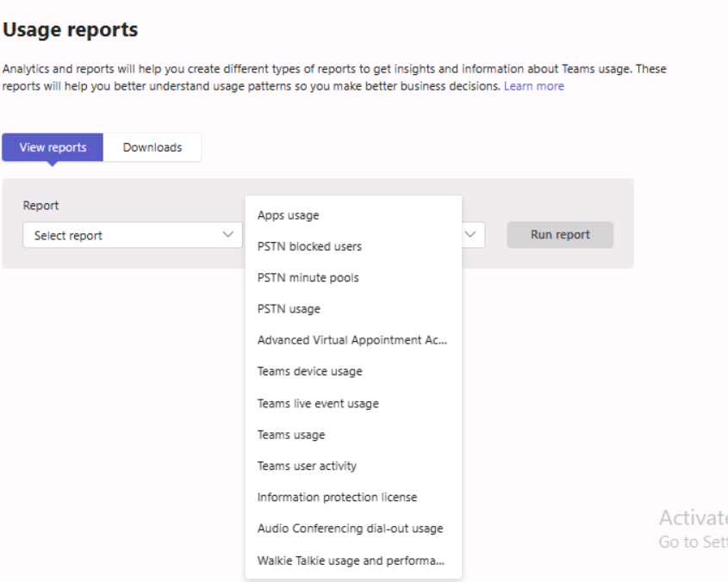Open the Learn more link
This screenshot has width=728, height=582.
click(533, 86)
